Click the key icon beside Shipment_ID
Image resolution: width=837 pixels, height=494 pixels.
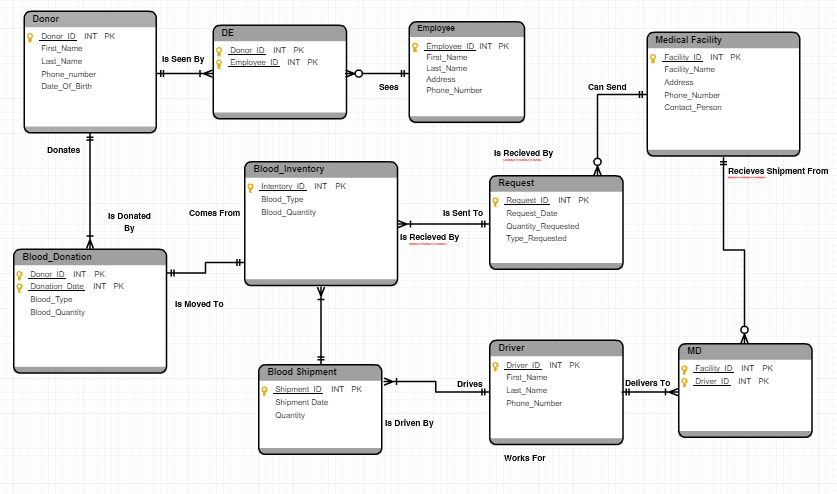(x=265, y=390)
